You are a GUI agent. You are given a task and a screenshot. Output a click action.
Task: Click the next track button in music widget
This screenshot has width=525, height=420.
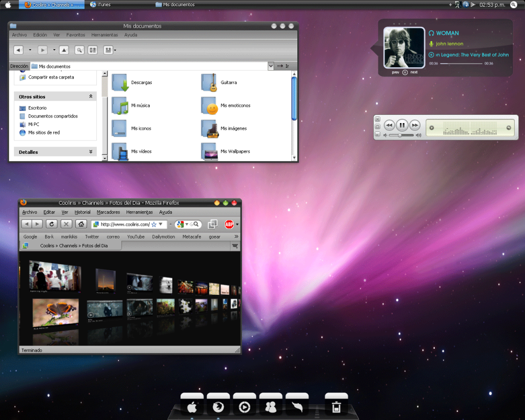[x=414, y=72]
